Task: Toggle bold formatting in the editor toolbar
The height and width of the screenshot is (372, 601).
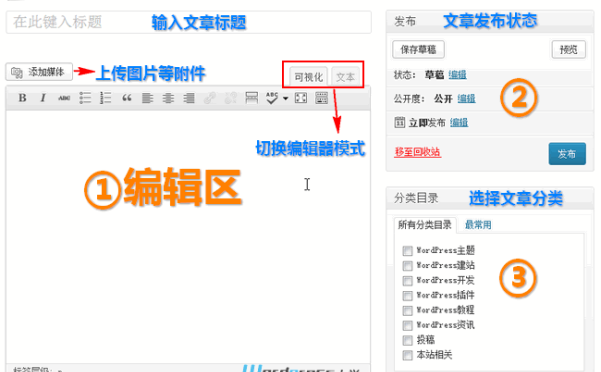Action: coord(22,98)
